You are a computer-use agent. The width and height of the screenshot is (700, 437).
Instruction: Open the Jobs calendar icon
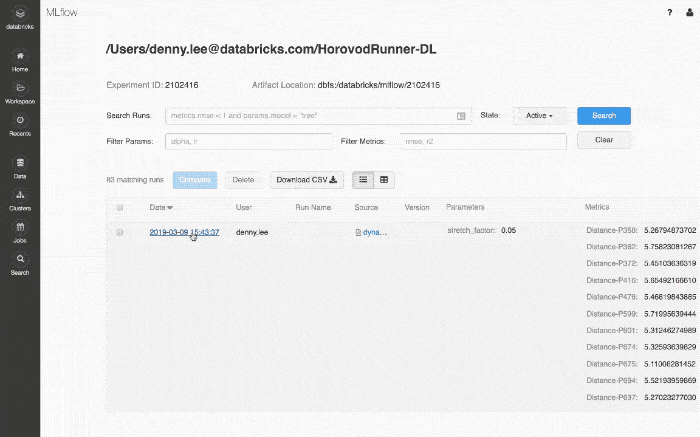(20, 229)
